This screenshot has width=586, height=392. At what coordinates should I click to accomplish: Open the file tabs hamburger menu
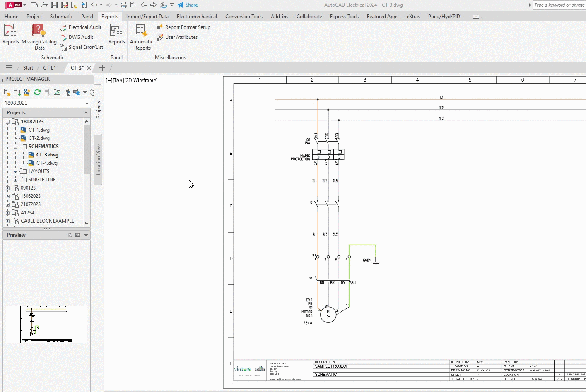coord(9,68)
